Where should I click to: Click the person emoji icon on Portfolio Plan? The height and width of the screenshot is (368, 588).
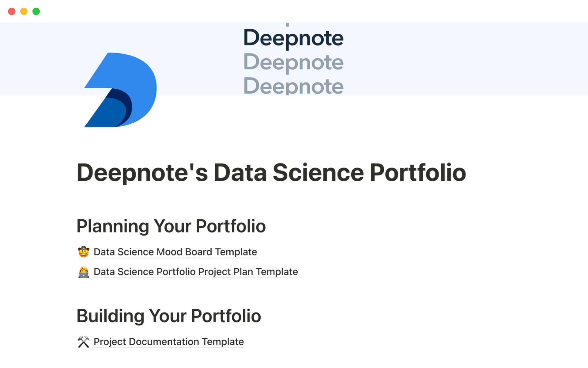click(x=83, y=271)
